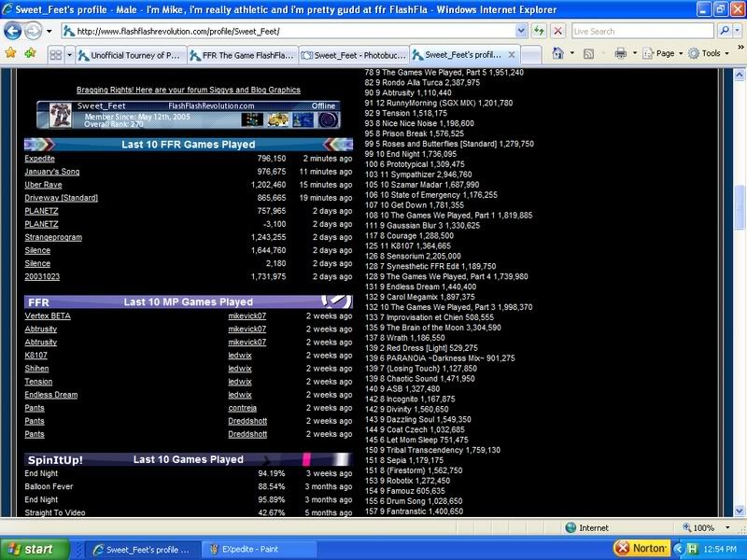Open Favorites Center star icon

[x=10, y=54]
